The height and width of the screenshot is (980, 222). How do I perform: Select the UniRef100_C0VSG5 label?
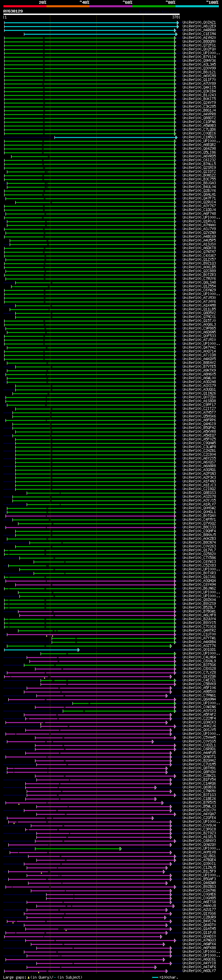click(199, 741)
